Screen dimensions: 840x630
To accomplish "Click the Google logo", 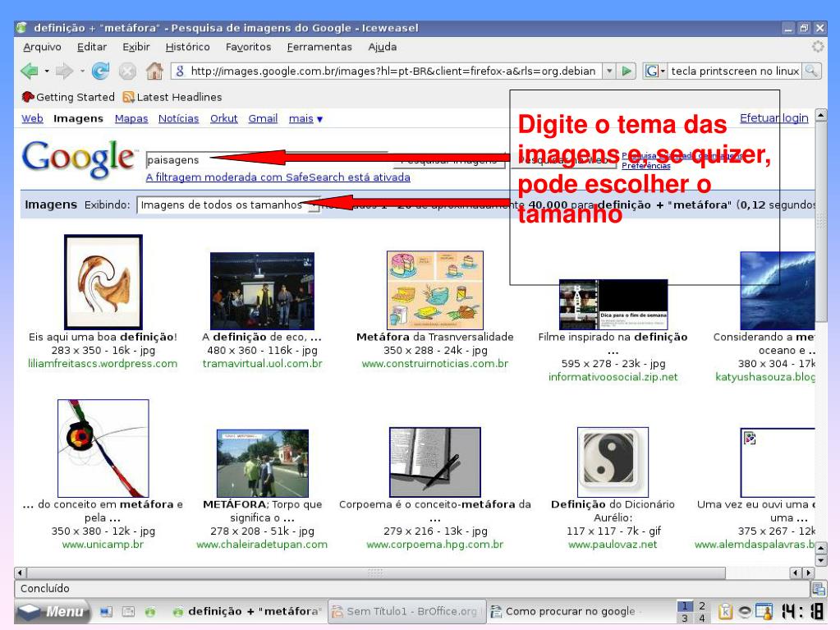I will 78,158.
